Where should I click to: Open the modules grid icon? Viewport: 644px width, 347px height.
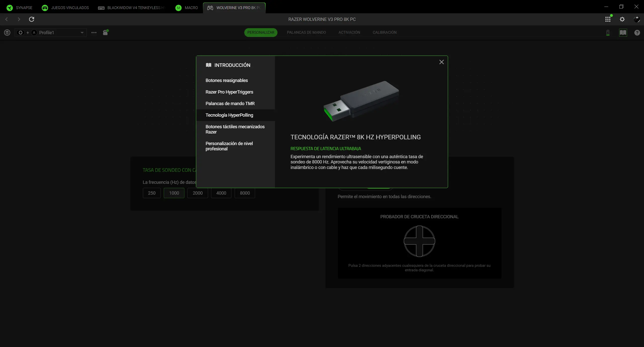tap(608, 19)
